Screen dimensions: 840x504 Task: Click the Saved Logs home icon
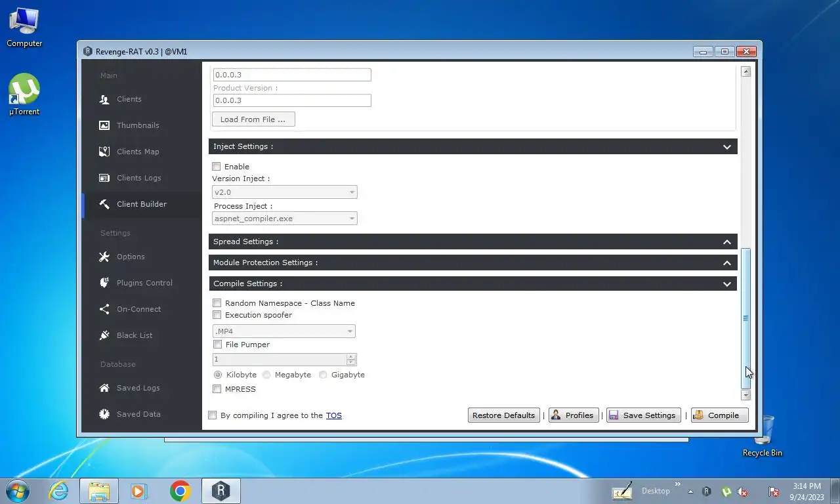[x=104, y=388]
